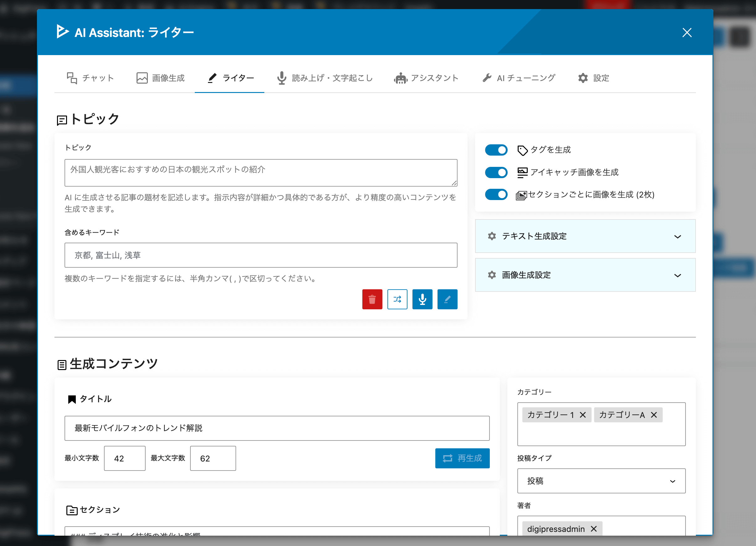Open the 投稿タイプ dropdown
Viewport: 756px width, 546px height.
pyautogui.click(x=601, y=481)
